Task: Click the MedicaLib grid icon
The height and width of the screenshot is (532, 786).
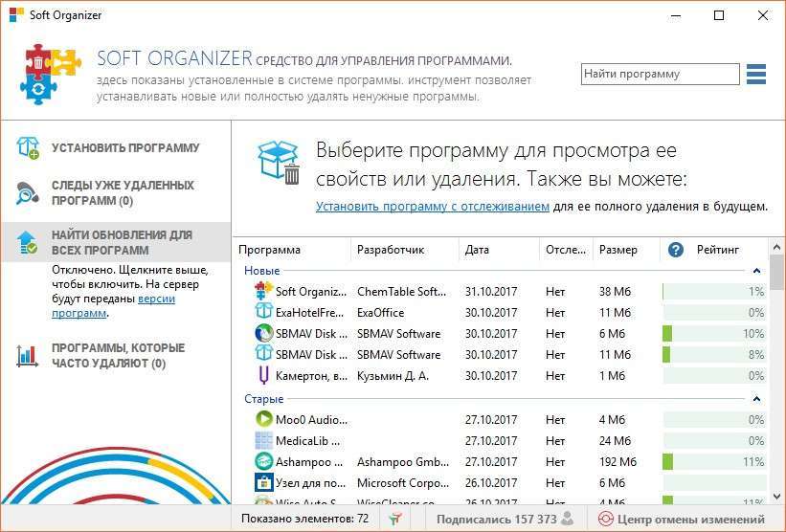Action: click(x=263, y=440)
